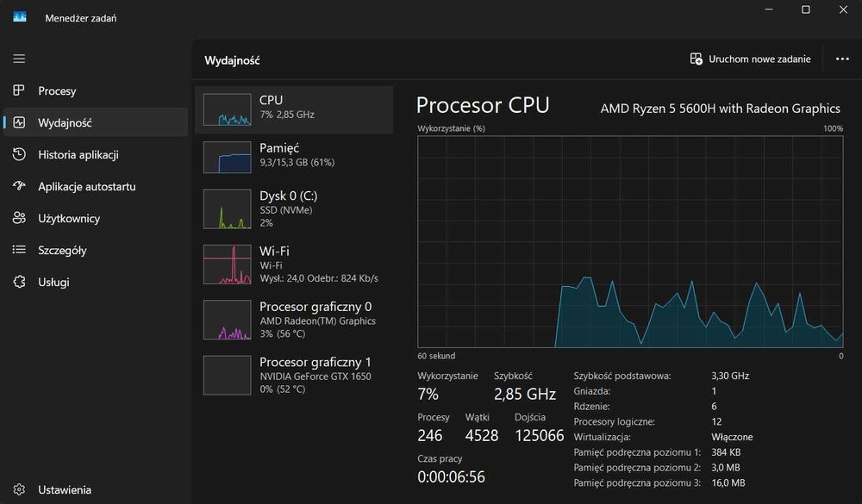Image resolution: width=862 pixels, height=504 pixels.
Task: Click the Historia aplikacji clock icon
Action: pyautogui.click(x=19, y=154)
